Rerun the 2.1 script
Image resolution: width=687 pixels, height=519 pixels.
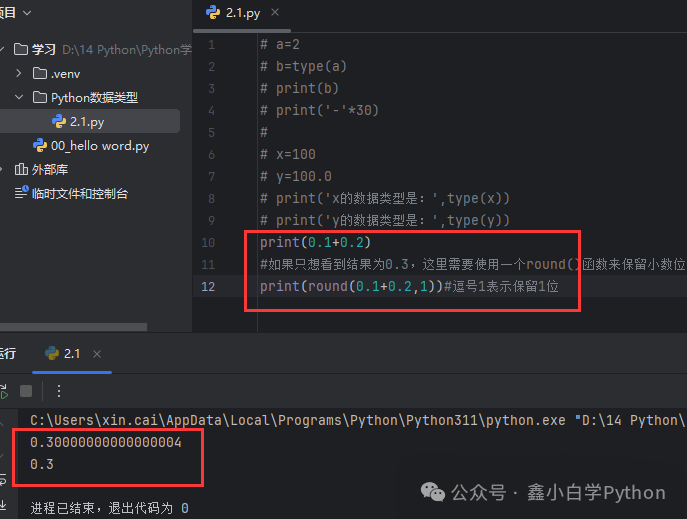click(x=4, y=391)
